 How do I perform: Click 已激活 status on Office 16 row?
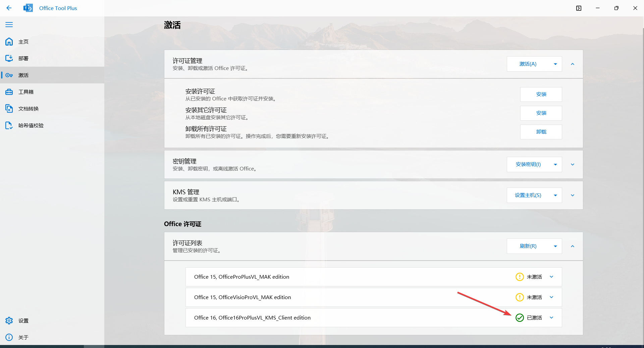(x=534, y=318)
